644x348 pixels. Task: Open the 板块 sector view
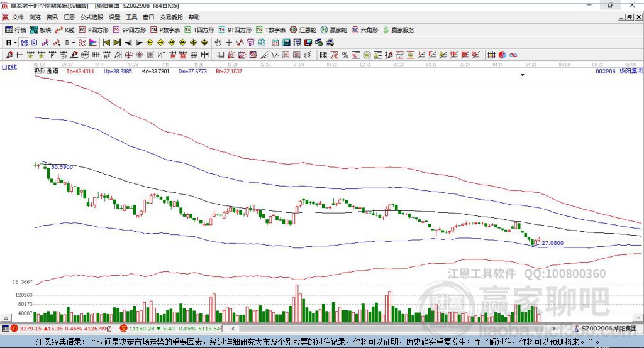pyautogui.click(x=41, y=30)
